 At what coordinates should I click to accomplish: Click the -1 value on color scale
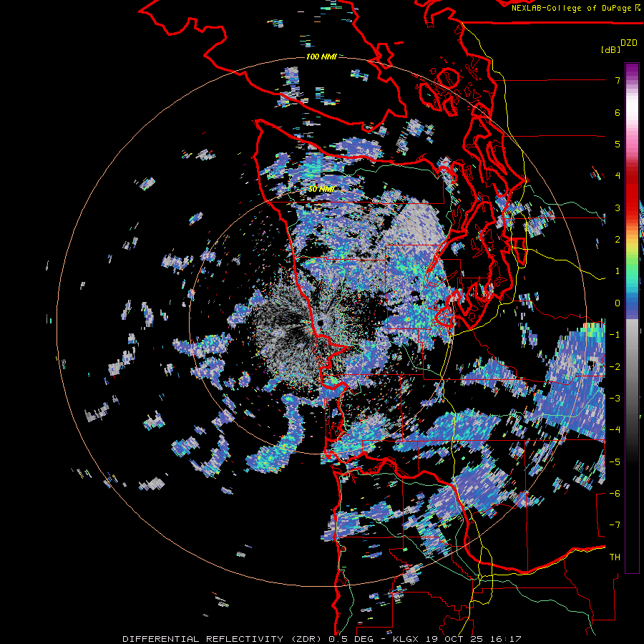615,335
